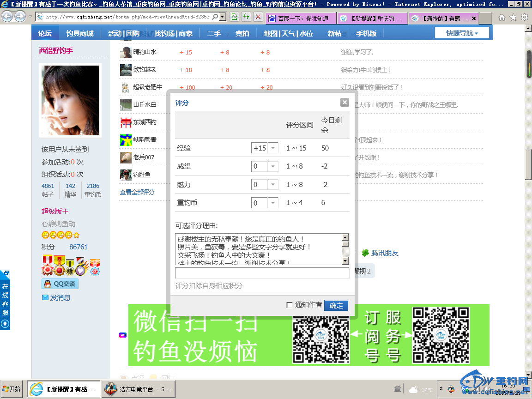Click the address bar search magnifier icon
Viewport: 532px width, 399px height.
[x=215, y=17]
